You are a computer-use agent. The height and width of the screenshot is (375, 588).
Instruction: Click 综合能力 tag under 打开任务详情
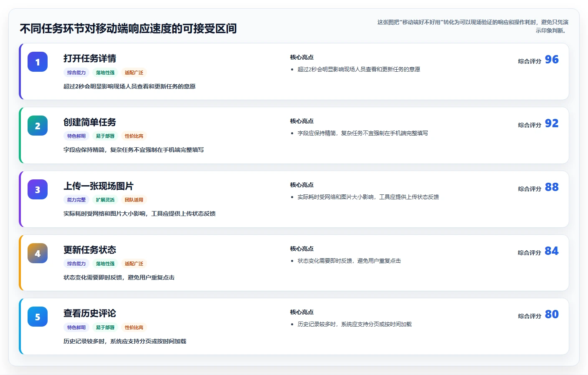[76, 73]
